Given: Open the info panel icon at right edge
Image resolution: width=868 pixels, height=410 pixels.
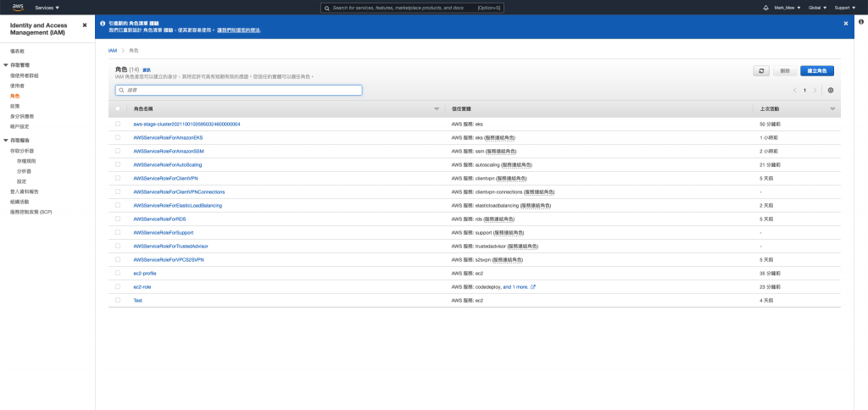Looking at the screenshot, I should click(x=861, y=21).
